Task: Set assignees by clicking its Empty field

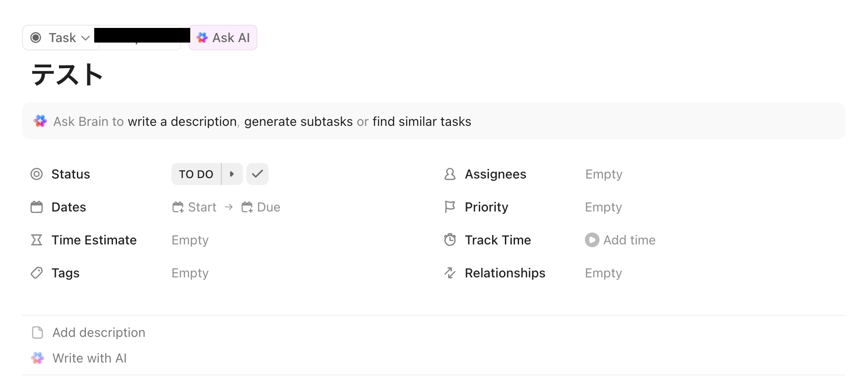Action: [x=604, y=174]
